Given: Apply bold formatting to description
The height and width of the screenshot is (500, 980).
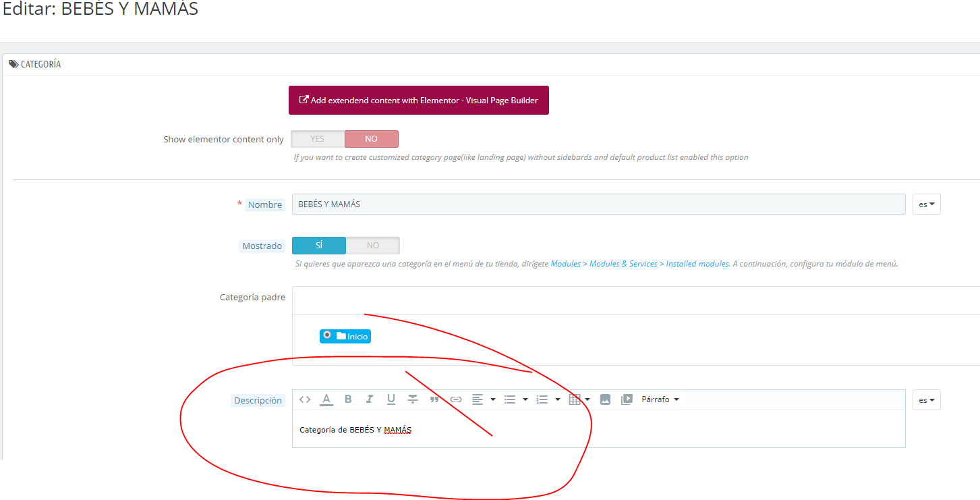Looking at the screenshot, I should [348, 399].
